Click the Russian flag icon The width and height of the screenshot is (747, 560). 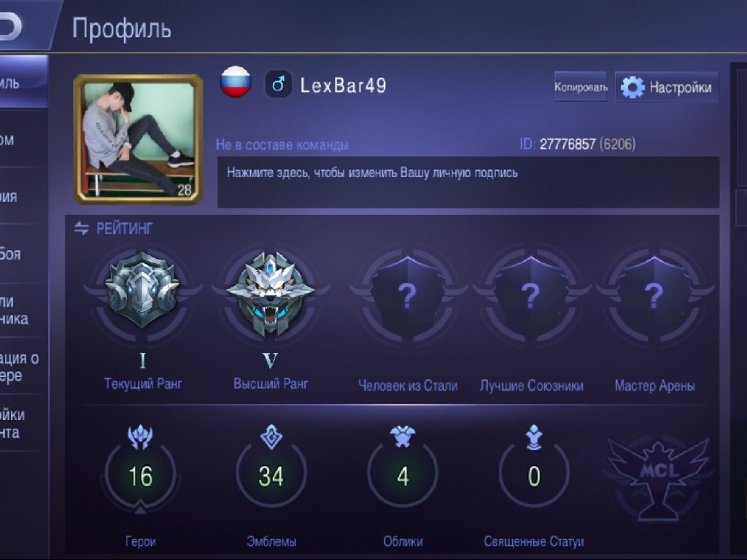(236, 82)
